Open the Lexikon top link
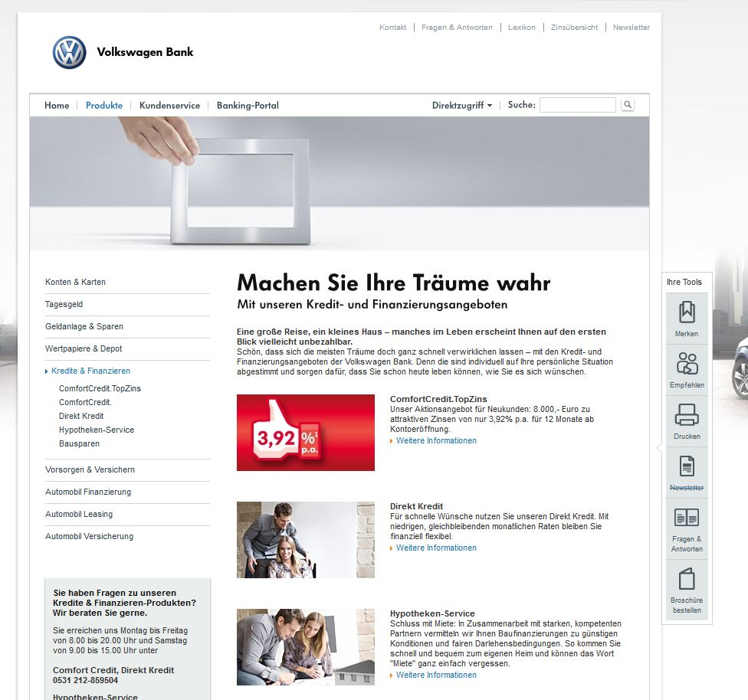 [x=521, y=27]
